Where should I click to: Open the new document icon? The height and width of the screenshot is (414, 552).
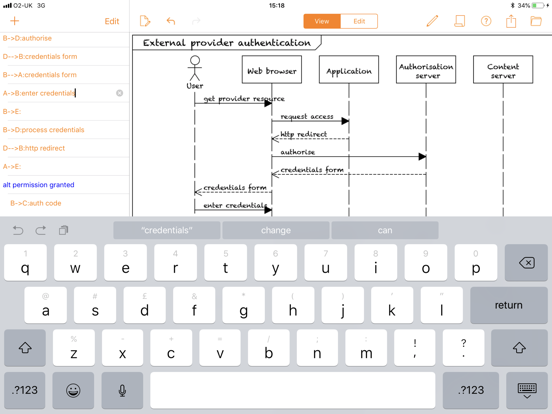click(145, 21)
